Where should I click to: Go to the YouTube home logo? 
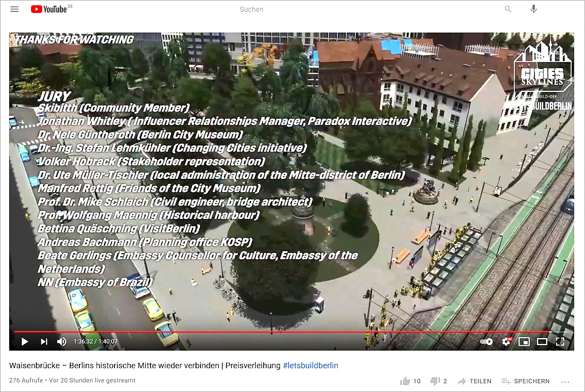pyautogui.click(x=49, y=9)
